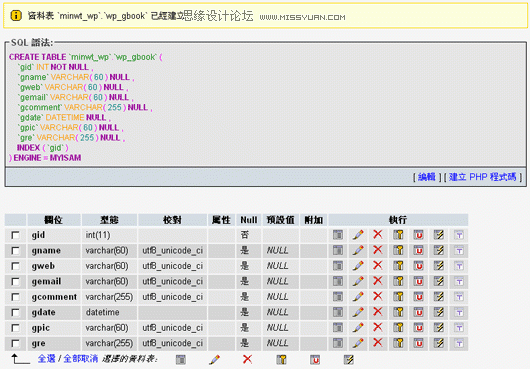Click unique index icon in gid row
The width and height of the screenshot is (530, 369).
tap(418, 235)
